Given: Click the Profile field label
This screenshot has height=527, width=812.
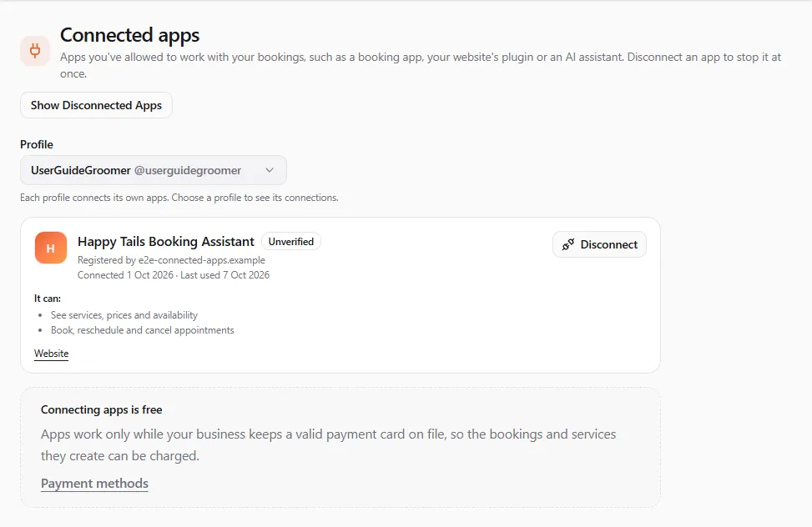Looking at the screenshot, I should pos(37,144).
